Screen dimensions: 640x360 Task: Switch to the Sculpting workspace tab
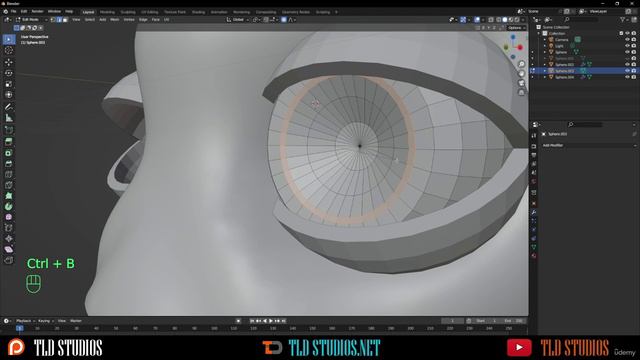128,12
